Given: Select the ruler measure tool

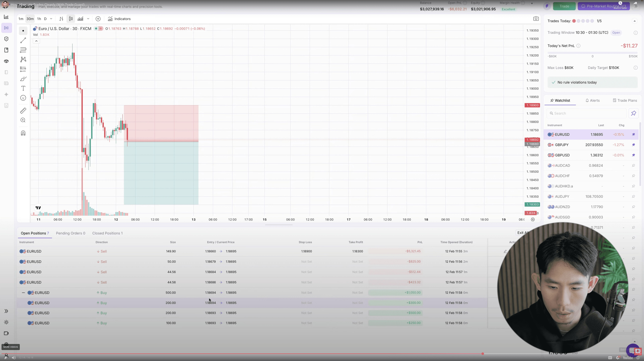Looking at the screenshot, I should tap(23, 111).
